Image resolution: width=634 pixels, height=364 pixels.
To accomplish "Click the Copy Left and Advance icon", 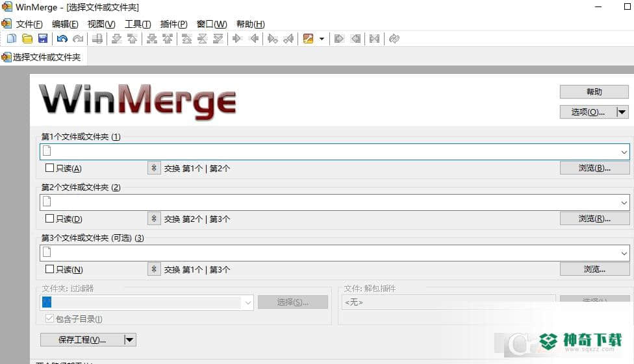I will [288, 39].
